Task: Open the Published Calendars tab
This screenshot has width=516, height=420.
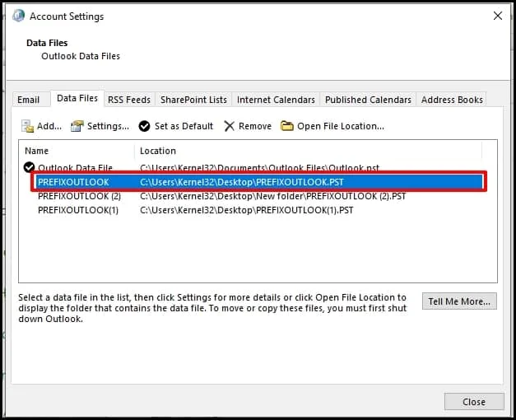Action: (x=368, y=100)
